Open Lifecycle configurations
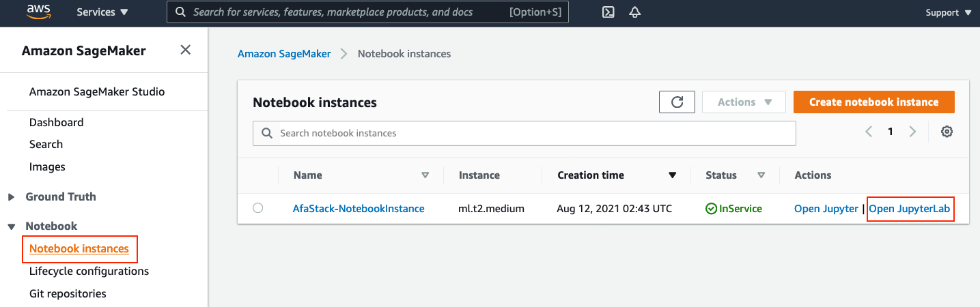This screenshot has width=980, height=307. click(x=89, y=271)
